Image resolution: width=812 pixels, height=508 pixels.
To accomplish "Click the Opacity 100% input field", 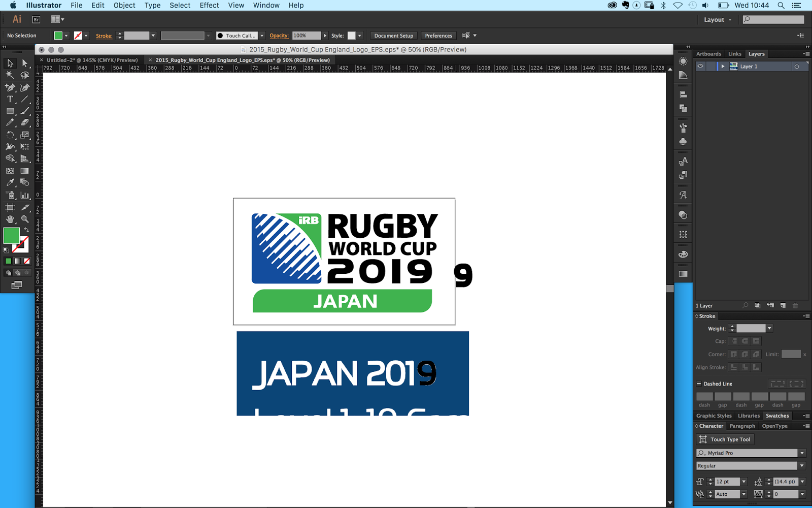I will (x=307, y=36).
